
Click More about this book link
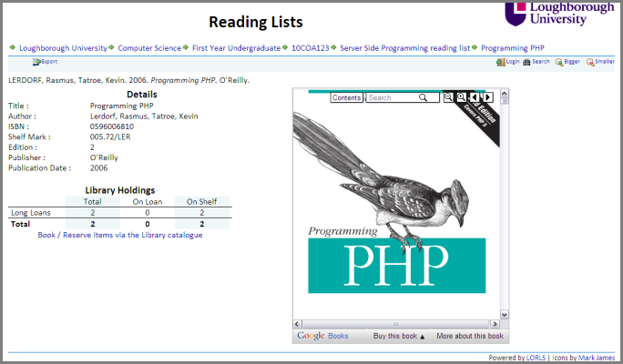coord(469,336)
